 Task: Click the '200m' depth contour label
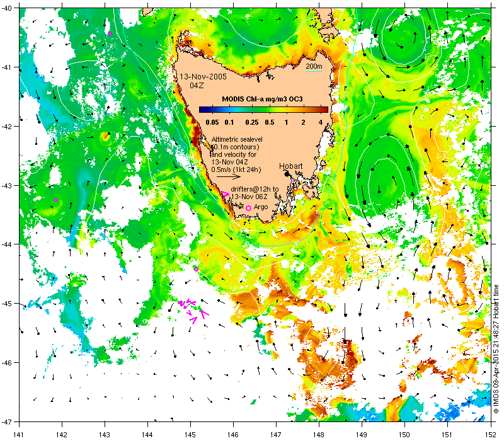click(314, 66)
